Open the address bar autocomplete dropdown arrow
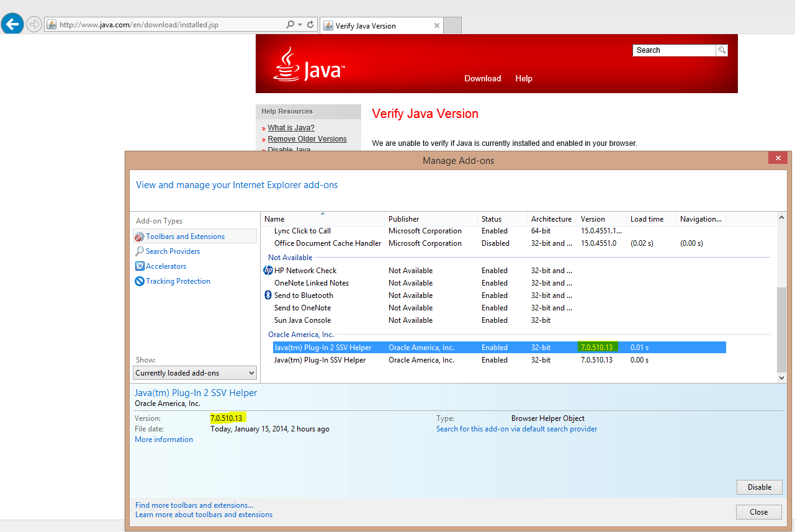The width and height of the screenshot is (795, 532). coord(300,25)
